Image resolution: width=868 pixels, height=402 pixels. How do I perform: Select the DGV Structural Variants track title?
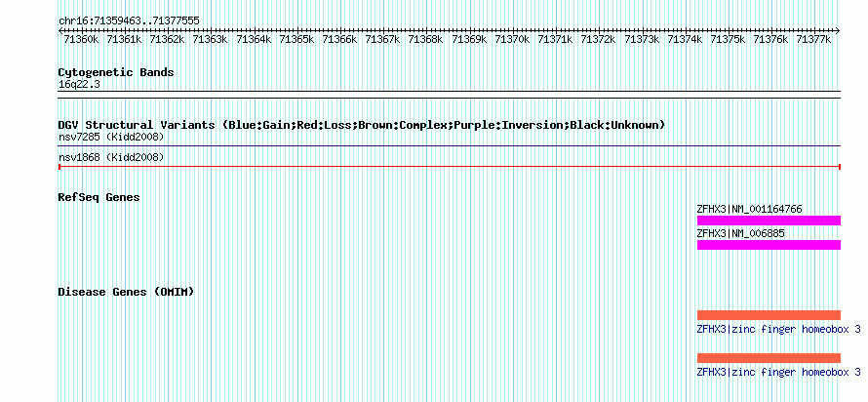[x=362, y=126]
